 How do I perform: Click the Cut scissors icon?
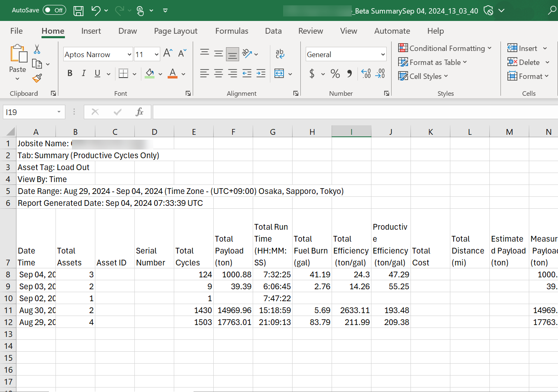point(37,49)
